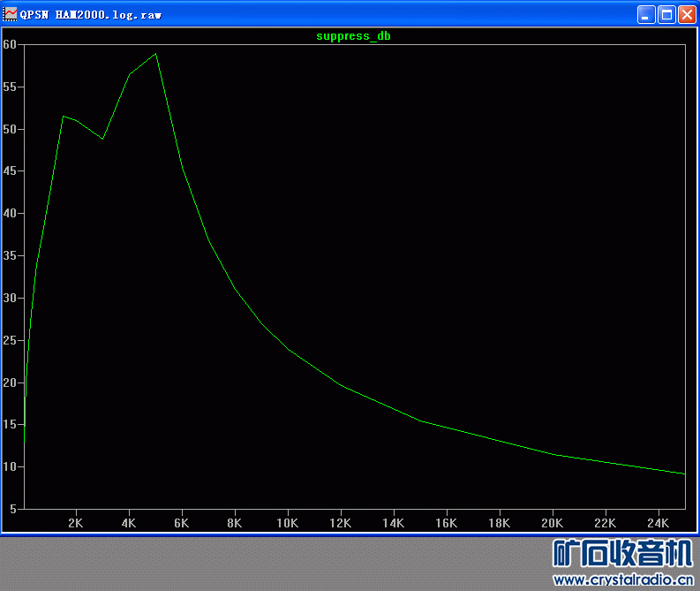Click the waveform app icon in title bar
Viewport: 700px width, 591px height.
click(11, 14)
